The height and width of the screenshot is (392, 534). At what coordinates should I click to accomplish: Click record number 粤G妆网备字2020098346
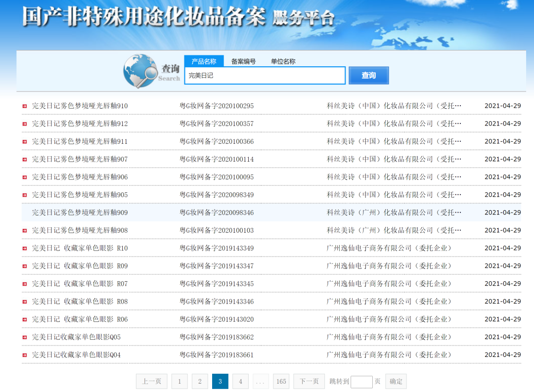tap(217, 213)
